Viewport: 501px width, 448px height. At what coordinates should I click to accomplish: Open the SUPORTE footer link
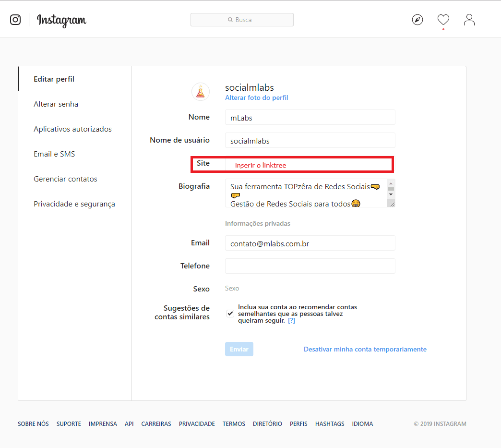(x=69, y=424)
